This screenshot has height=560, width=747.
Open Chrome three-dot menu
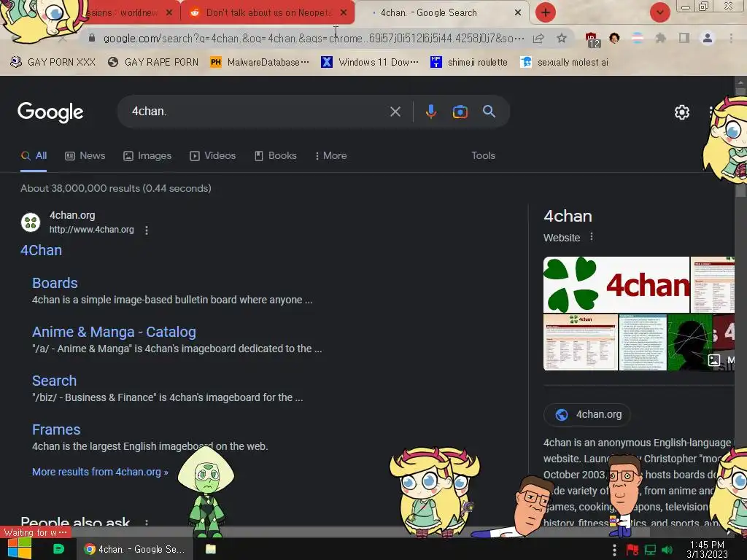click(x=731, y=38)
